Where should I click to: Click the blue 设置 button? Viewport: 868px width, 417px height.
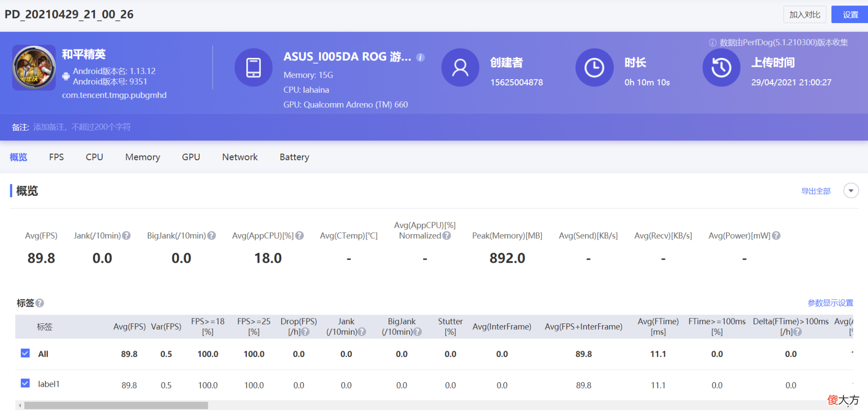pos(850,14)
